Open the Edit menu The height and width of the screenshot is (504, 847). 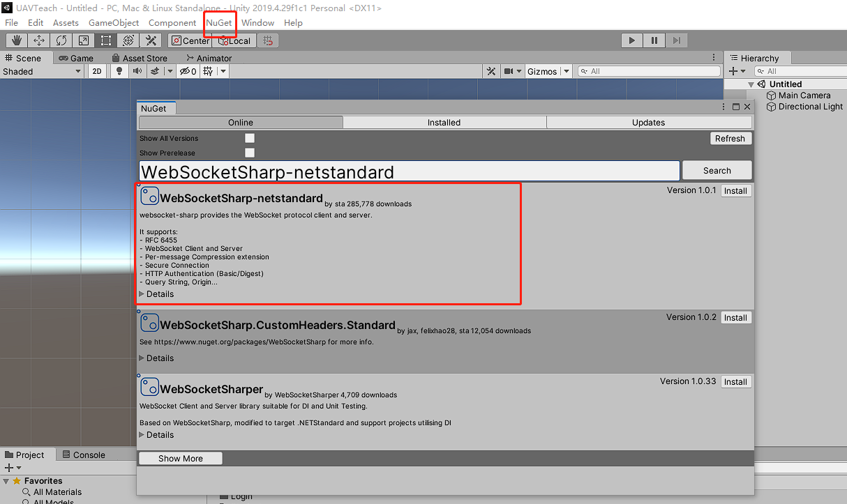[x=36, y=22]
